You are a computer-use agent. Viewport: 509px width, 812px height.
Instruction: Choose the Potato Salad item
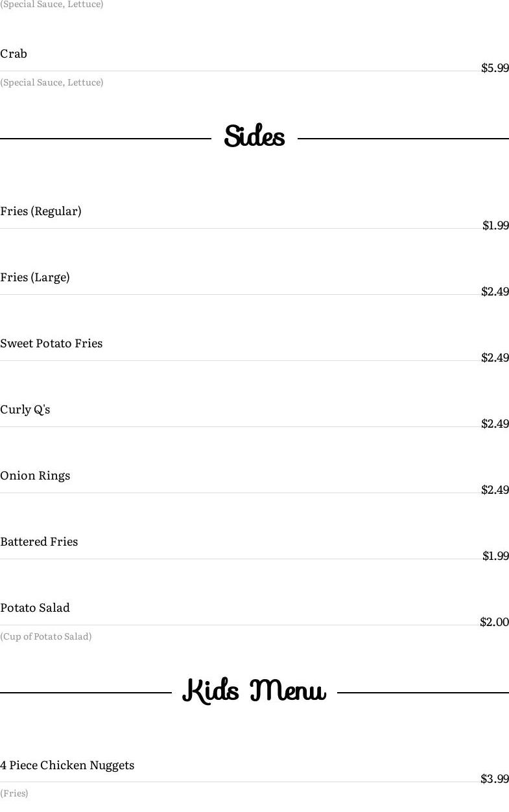pos(35,608)
